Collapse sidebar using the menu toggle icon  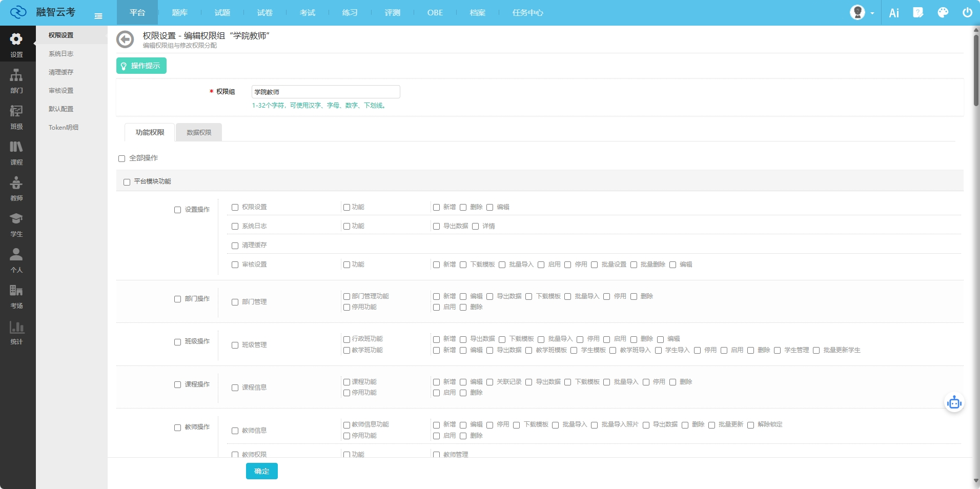point(98,16)
